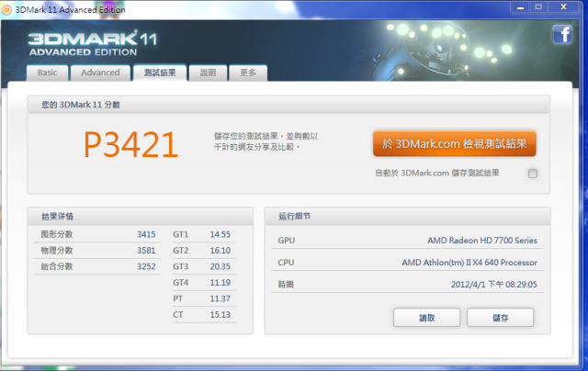588x371 pixels.
Task: View results on 3DMark.com orange button
Action: [x=455, y=143]
